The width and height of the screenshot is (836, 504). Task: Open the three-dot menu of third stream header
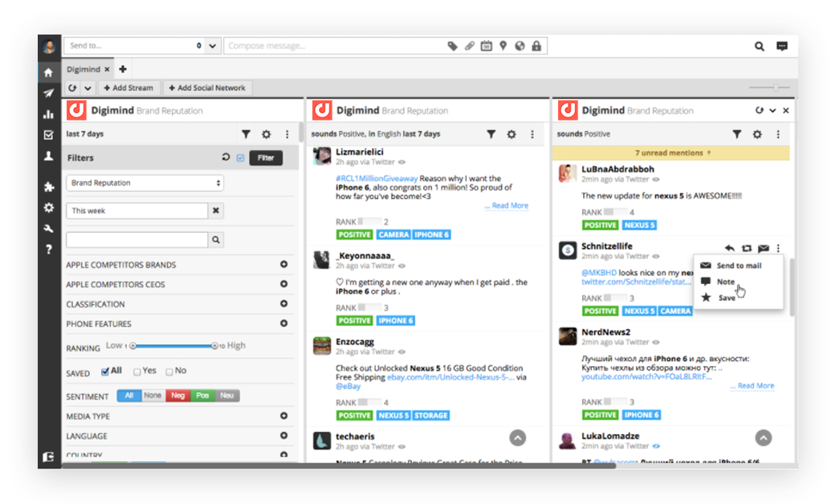[778, 134]
